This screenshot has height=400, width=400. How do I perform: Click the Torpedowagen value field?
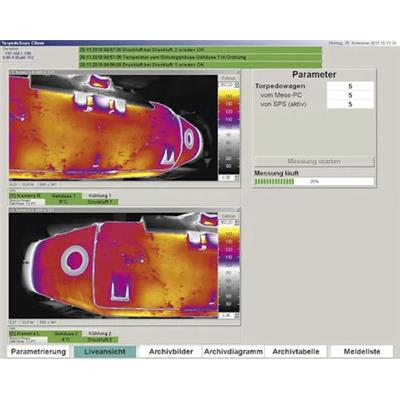pyautogui.click(x=350, y=86)
